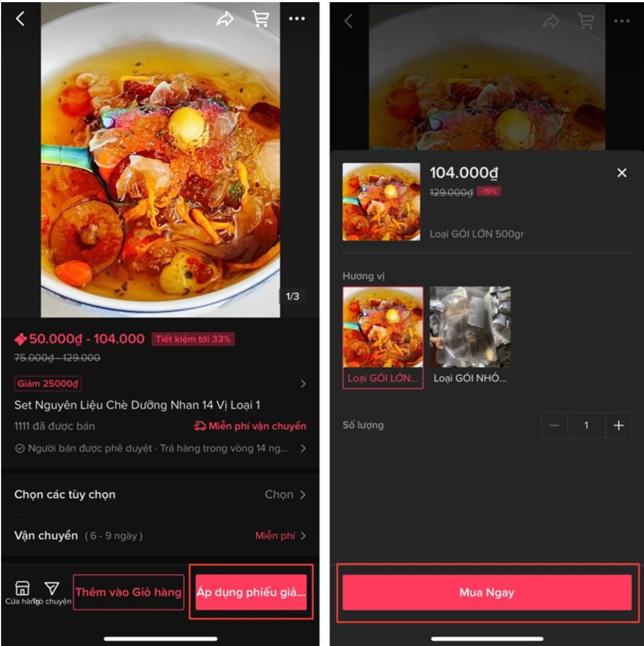Expand Vận chuyển shipping details

click(x=160, y=535)
